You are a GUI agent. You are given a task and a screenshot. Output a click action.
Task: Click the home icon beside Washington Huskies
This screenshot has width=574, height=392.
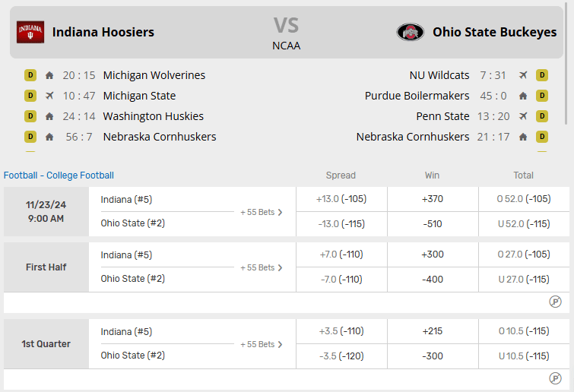coord(49,116)
